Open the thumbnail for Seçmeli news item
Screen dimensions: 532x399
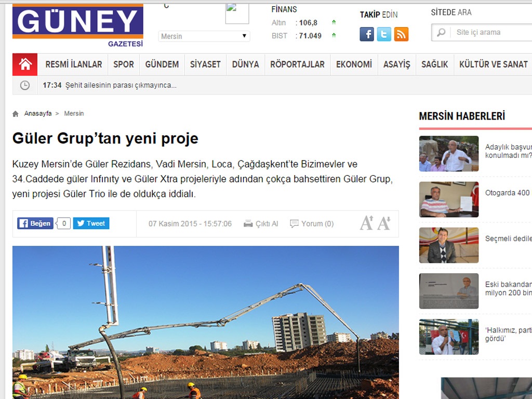449,245
